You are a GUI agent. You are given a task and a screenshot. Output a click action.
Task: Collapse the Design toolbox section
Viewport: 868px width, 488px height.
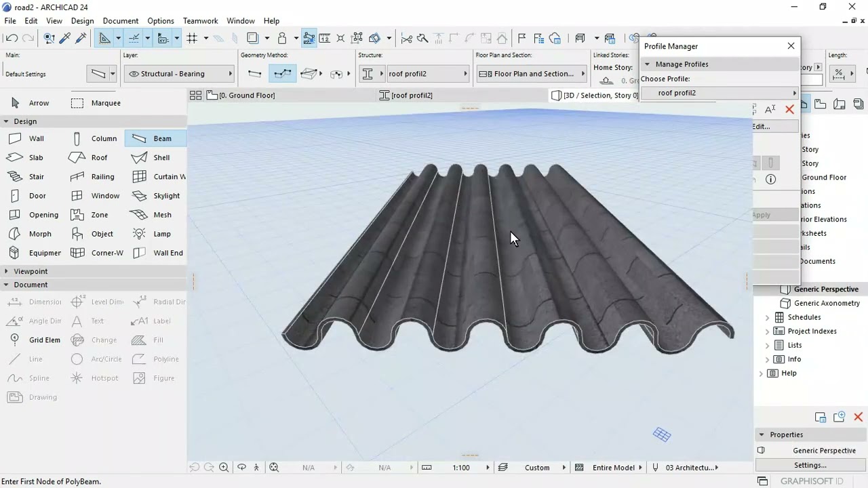point(6,121)
